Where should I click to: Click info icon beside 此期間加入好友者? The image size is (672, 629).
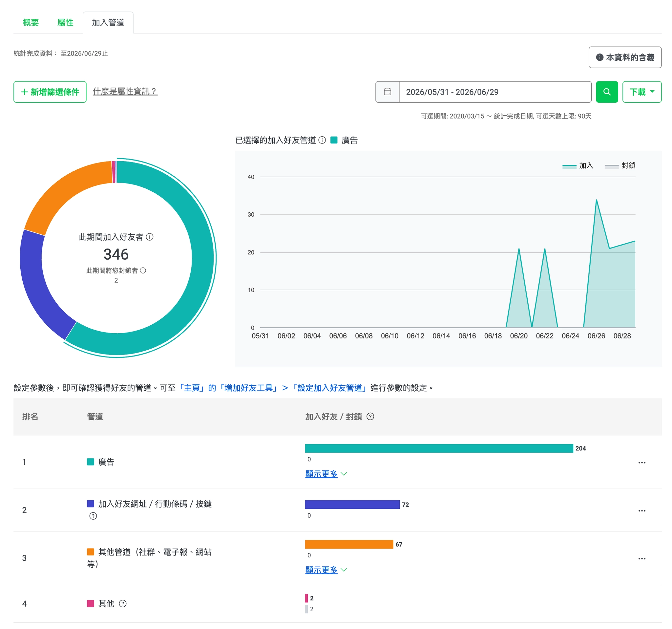150,237
